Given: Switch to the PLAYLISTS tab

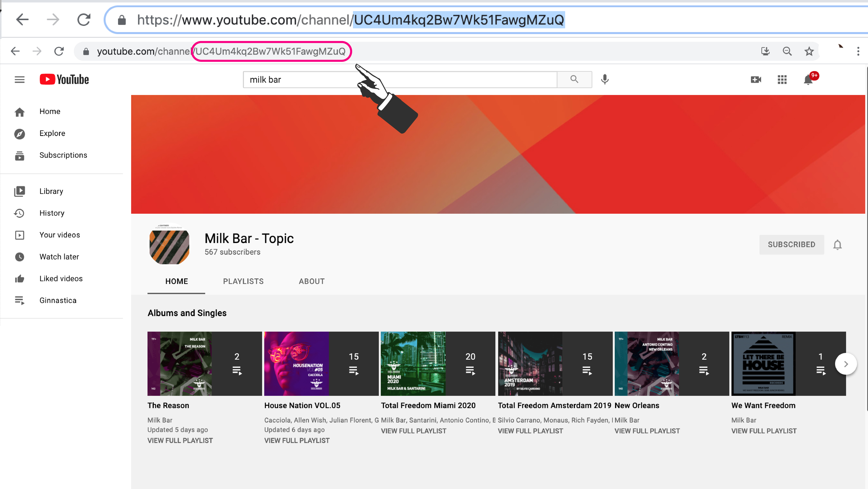Looking at the screenshot, I should tap(243, 281).
